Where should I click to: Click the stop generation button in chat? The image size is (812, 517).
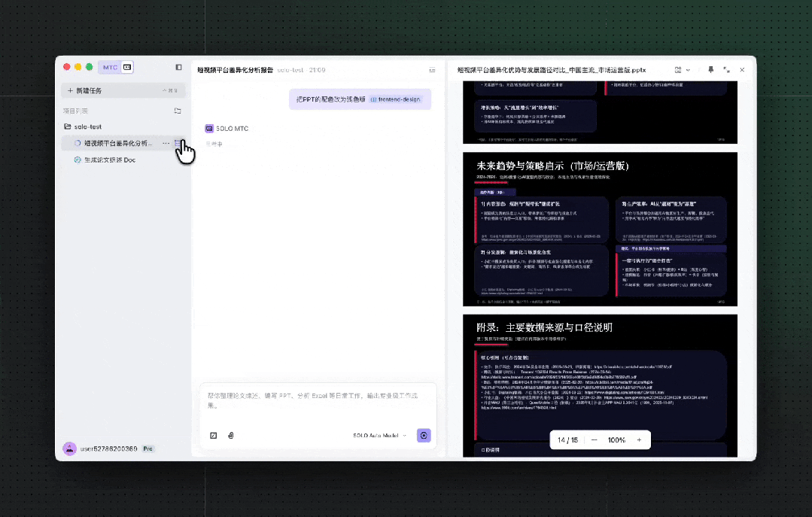tap(424, 435)
